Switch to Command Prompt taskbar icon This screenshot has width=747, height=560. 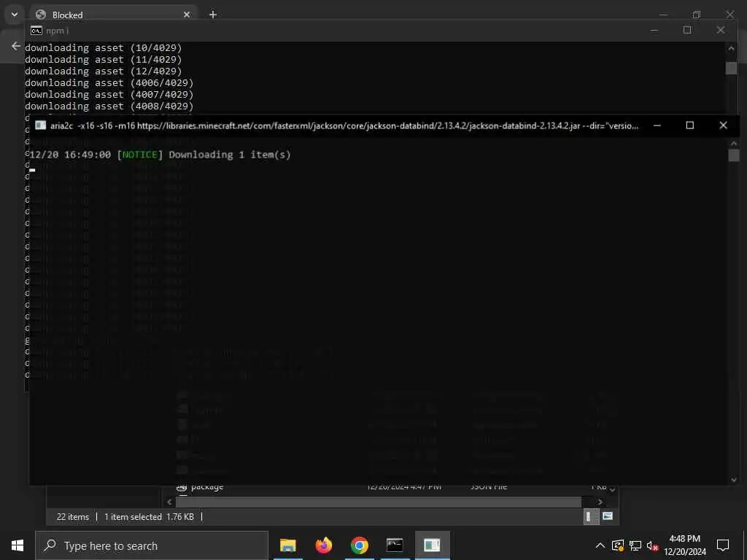coord(395,545)
